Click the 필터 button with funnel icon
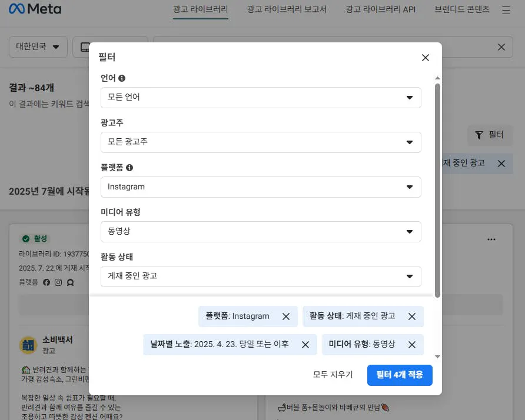 coord(490,135)
